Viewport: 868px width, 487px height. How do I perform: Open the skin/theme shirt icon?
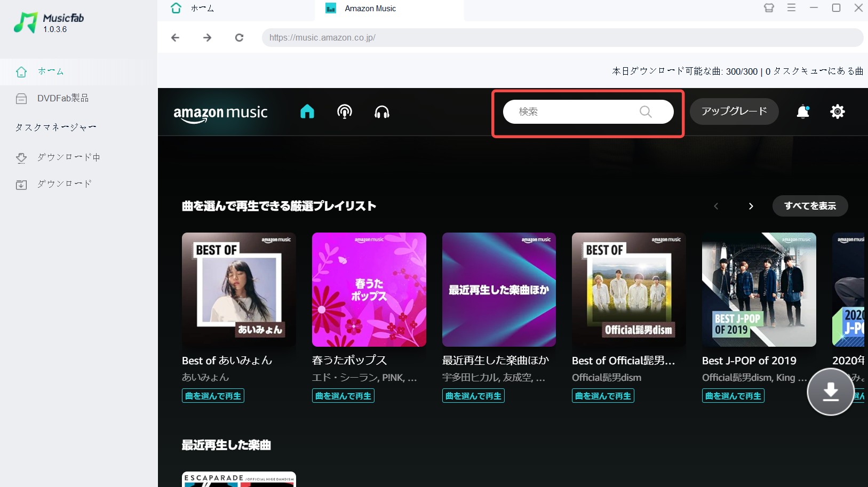click(x=769, y=8)
